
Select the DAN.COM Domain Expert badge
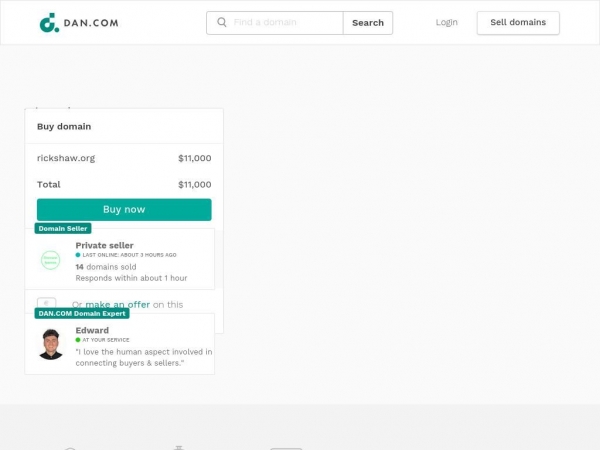tap(82, 313)
